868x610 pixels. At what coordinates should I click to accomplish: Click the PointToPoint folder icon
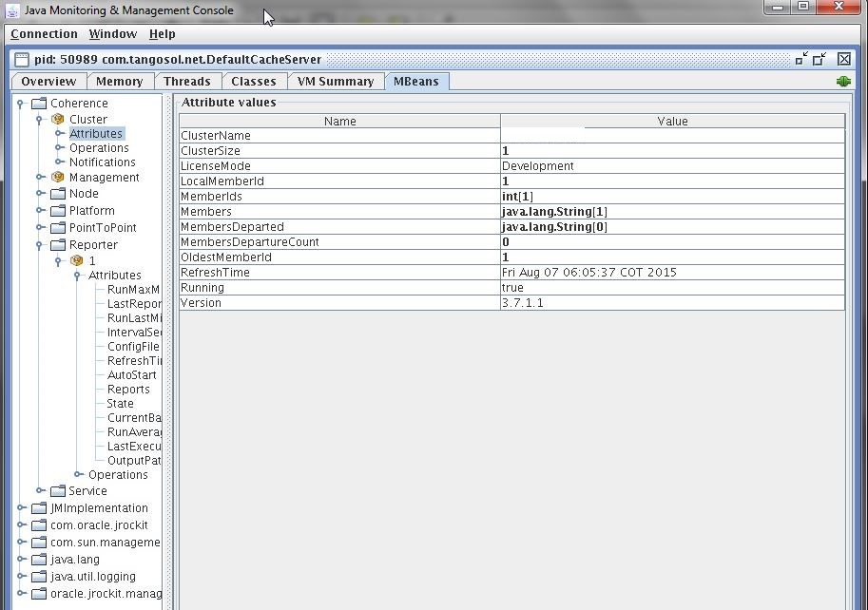pos(58,228)
